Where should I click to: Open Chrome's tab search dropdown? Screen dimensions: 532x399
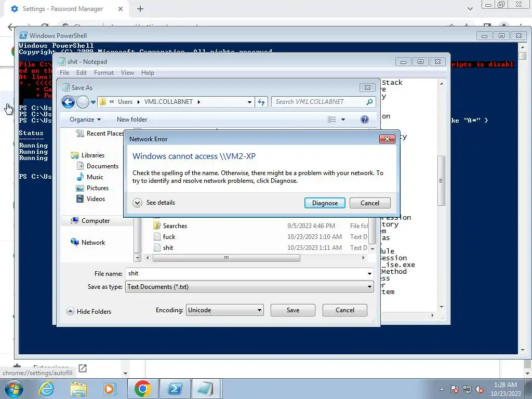tap(470, 9)
